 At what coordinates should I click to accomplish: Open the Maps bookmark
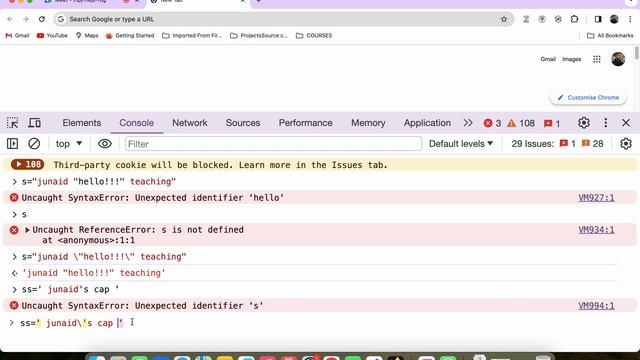pyautogui.click(x=87, y=36)
